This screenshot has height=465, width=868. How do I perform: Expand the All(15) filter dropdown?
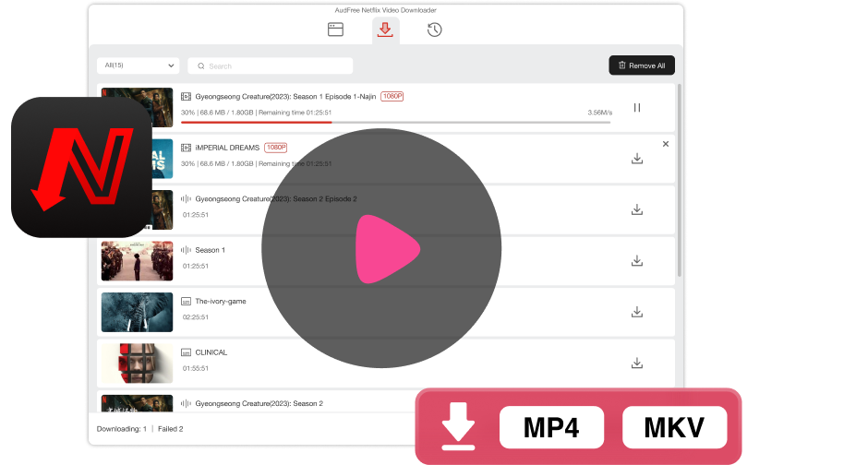(139, 66)
